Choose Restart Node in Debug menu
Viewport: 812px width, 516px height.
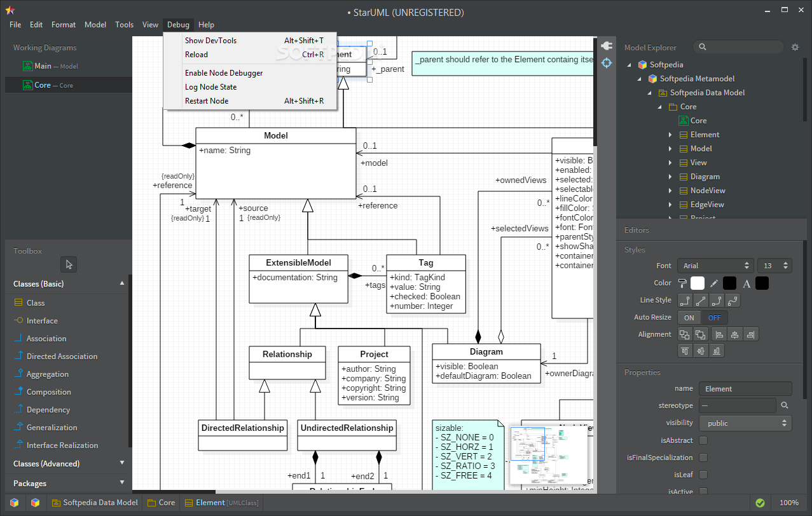pos(250,101)
